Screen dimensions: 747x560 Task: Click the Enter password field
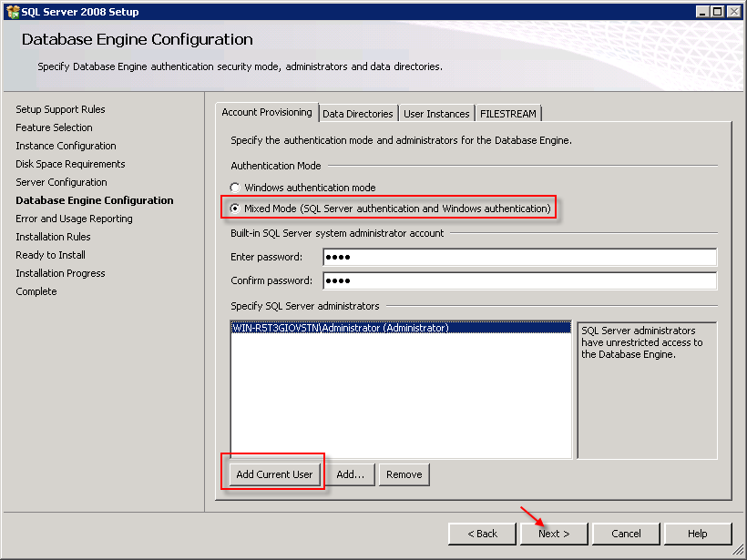coord(520,257)
